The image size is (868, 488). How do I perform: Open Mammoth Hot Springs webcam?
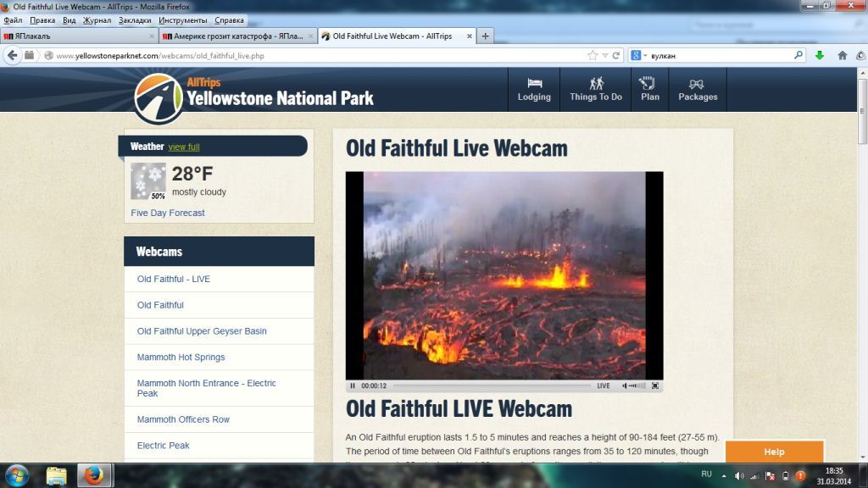click(181, 357)
